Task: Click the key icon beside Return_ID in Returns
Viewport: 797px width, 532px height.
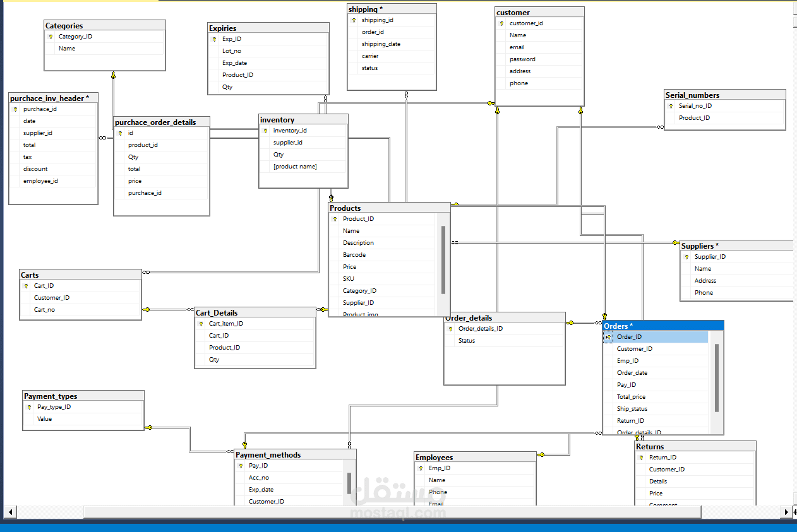Action: click(642, 458)
